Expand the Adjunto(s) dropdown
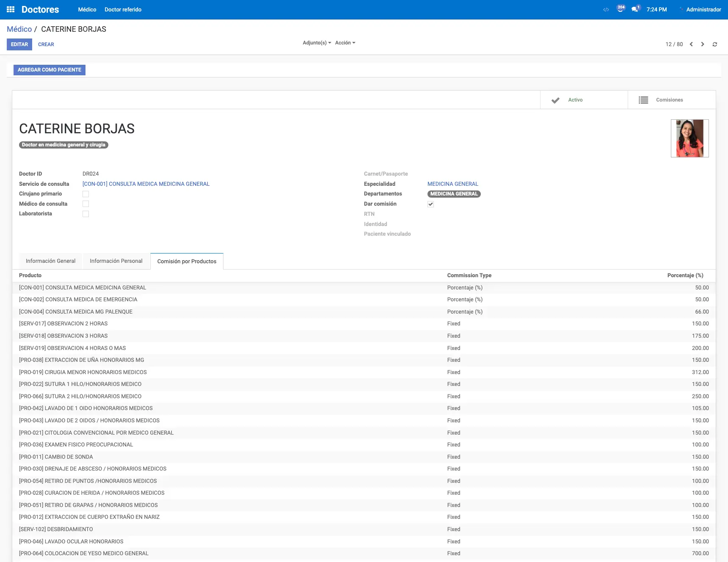This screenshot has width=728, height=562. pyautogui.click(x=317, y=43)
